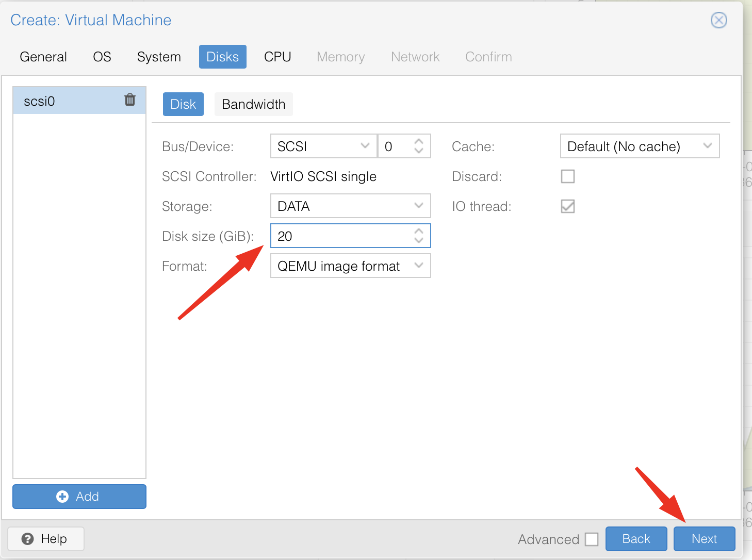Toggle the IO thread checkbox

(567, 206)
